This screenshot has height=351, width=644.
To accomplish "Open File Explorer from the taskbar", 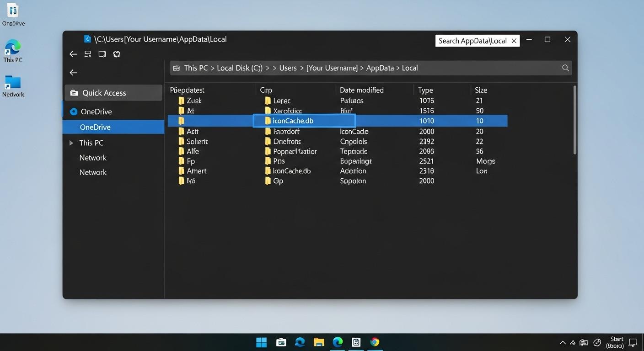I will coord(319,341).
